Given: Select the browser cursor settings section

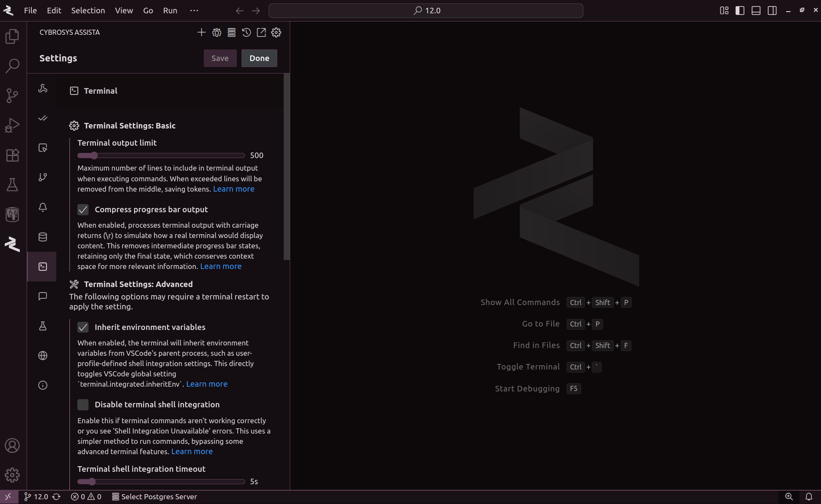Looking at the screenshot, I should 43,148.
